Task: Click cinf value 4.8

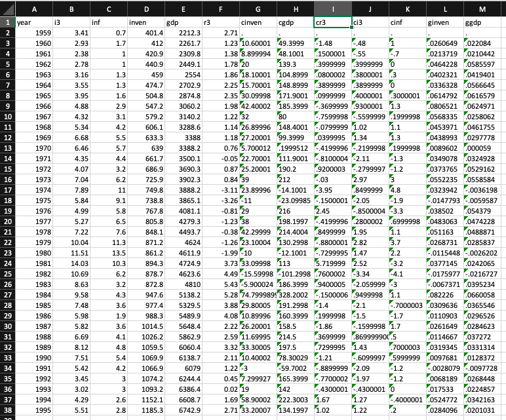Action: (408, 190)
